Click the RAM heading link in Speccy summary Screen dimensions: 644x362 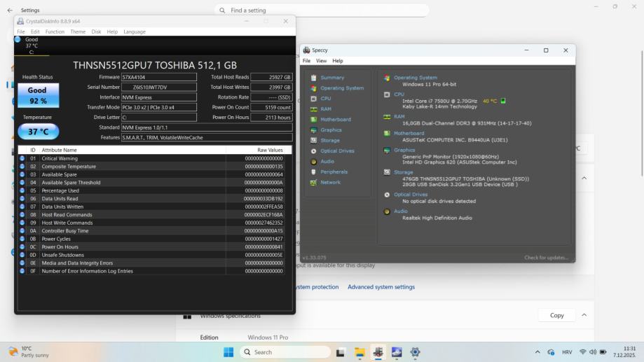click(x=399, y=116)
